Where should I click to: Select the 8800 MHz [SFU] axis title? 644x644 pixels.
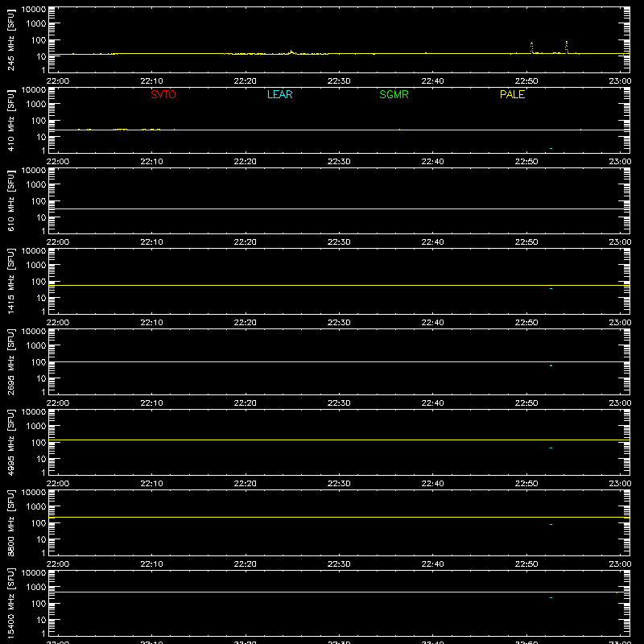(11, 522)
